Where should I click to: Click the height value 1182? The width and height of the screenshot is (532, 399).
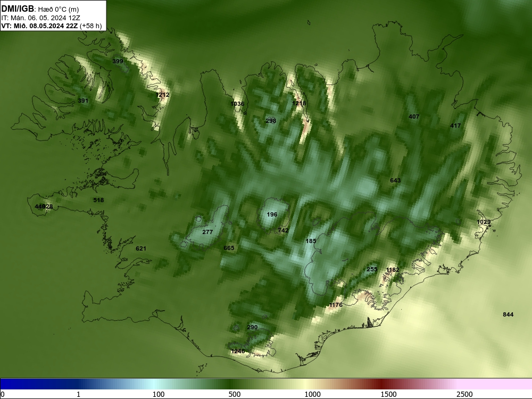[x=393, y=270]
